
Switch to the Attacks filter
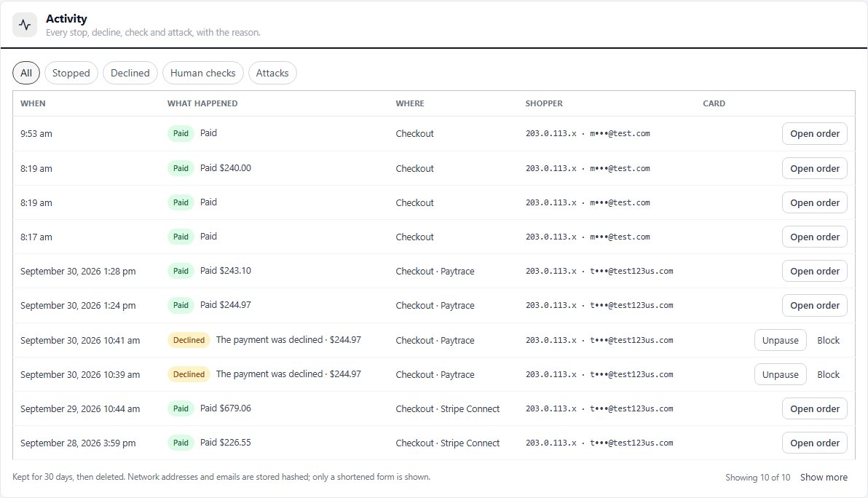(x=272, y=73)
